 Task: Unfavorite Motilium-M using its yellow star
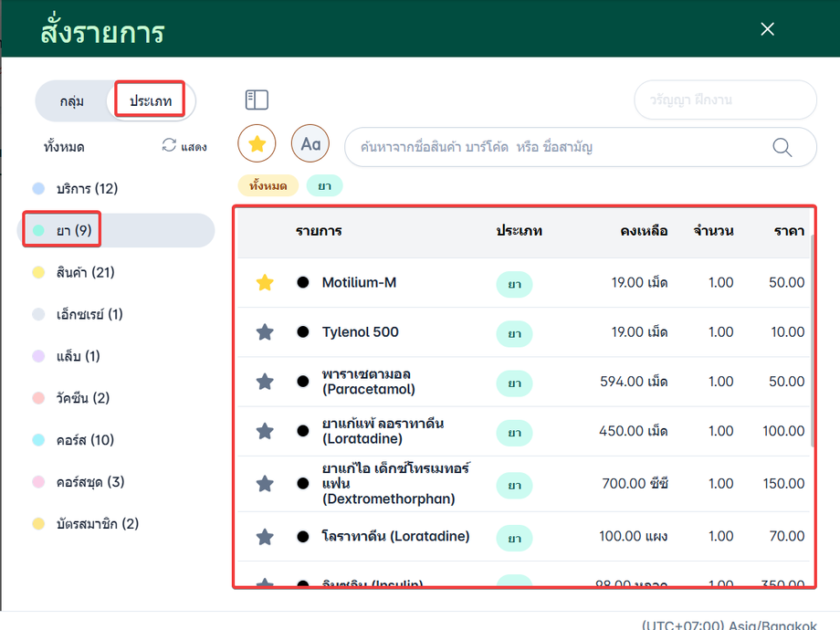(265, 283)
